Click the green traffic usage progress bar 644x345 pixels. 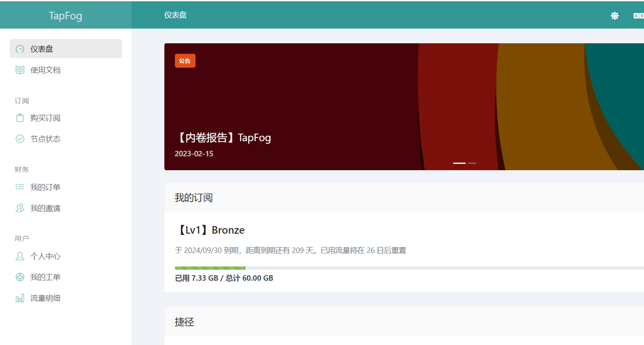point(210,268)
